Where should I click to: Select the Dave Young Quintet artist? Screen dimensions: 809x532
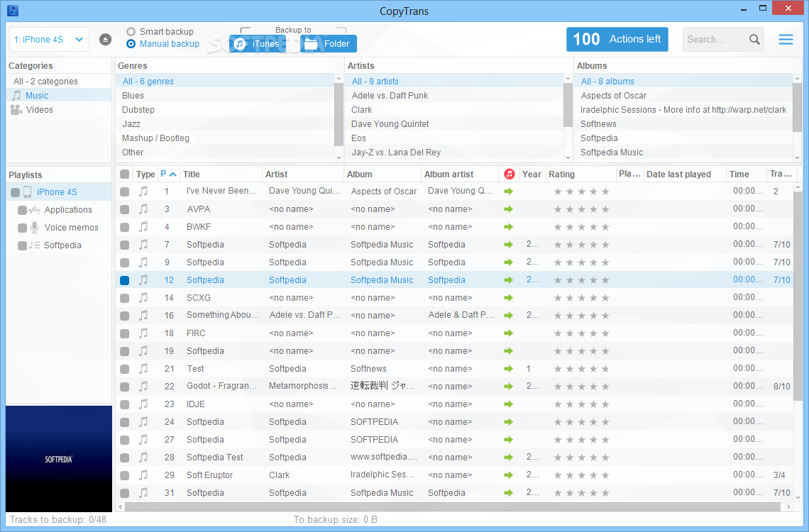click(x=455, y=123)
